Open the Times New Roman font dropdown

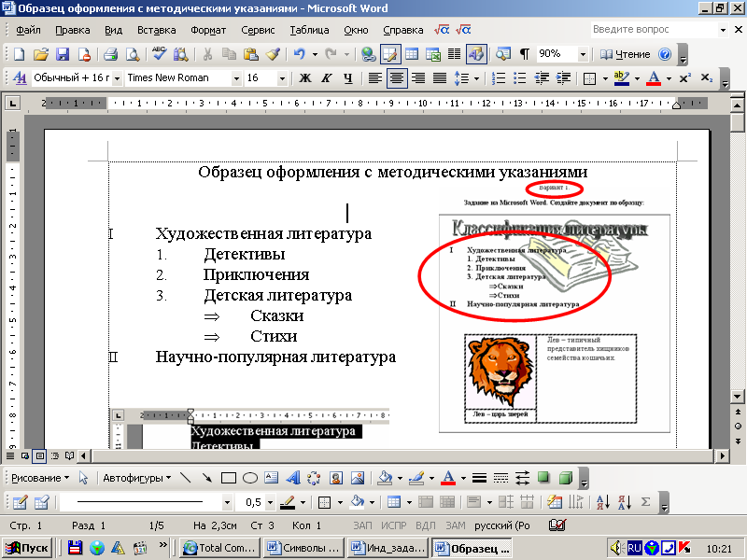[236, 78]
